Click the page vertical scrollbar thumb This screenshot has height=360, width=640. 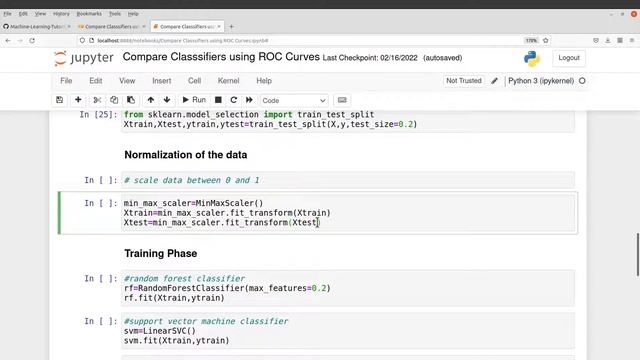point(638,255)
